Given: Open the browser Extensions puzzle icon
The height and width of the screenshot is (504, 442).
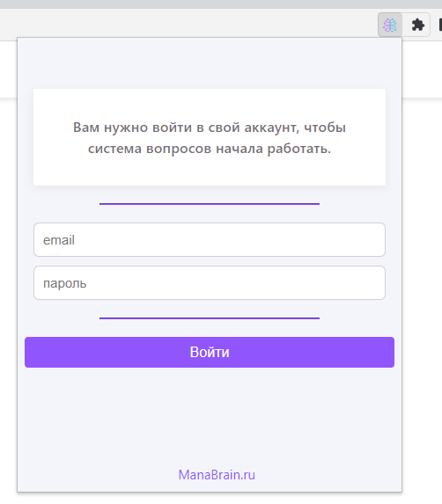Looking at the screenshot, I should 417,25.
